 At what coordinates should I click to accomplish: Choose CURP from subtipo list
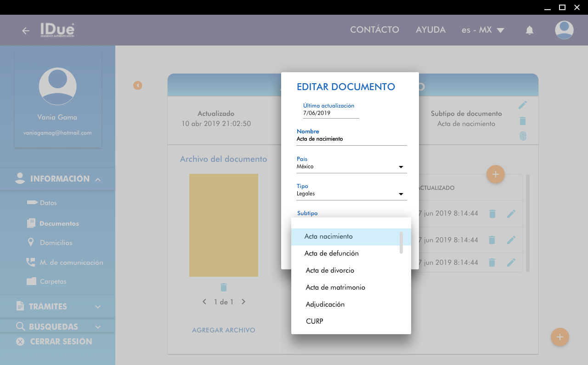tap(315, 321)
